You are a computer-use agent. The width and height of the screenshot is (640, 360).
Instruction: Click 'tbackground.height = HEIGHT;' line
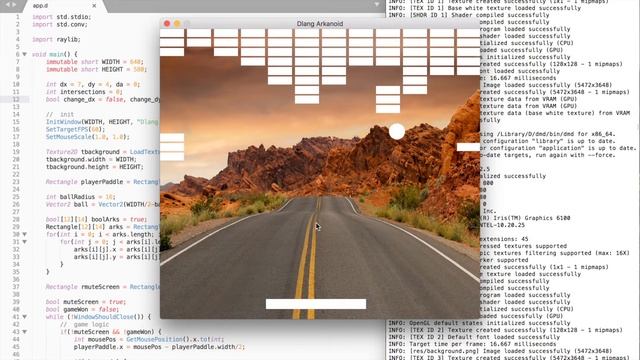tap(95, 167)
